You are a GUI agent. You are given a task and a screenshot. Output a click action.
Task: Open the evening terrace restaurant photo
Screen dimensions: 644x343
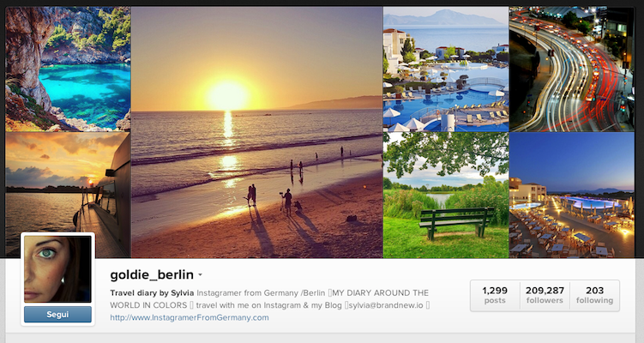572,196
